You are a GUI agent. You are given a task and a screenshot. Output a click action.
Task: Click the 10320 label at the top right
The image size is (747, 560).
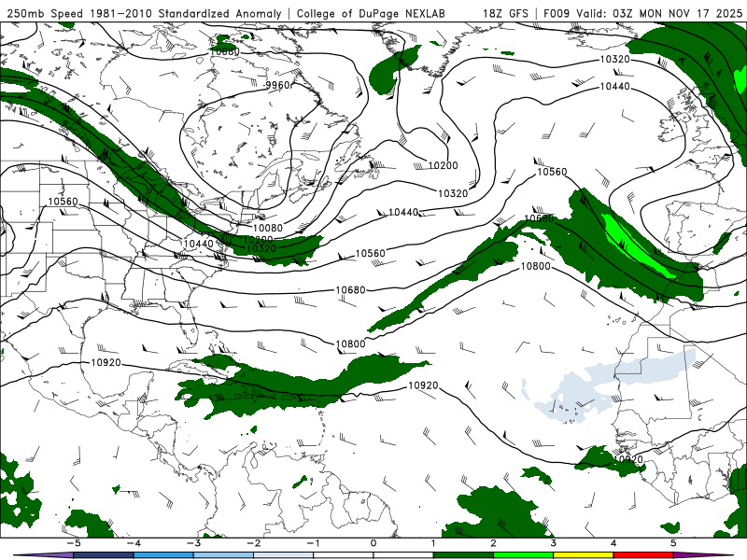pyautogui.click(x=614, y=59)
